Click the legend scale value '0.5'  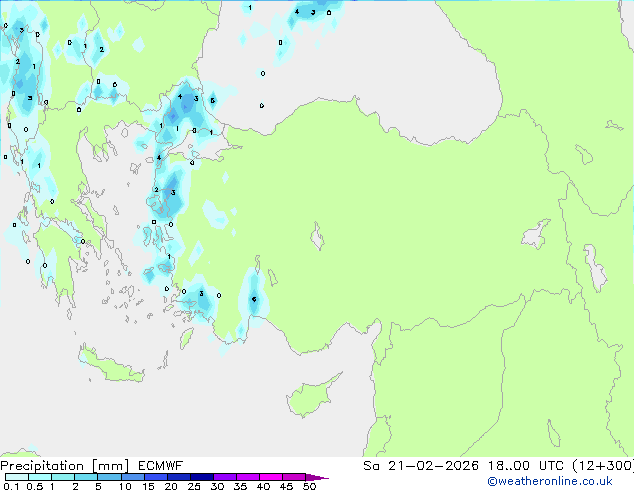pyautogui.click(x=34, y=486)
